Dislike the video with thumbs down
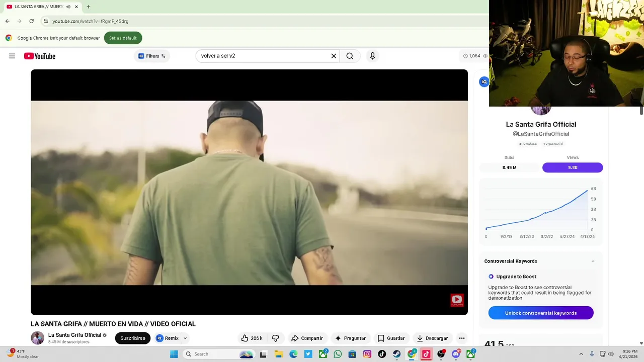This screenshot has width=644, height=362. [x=275, y=338]
